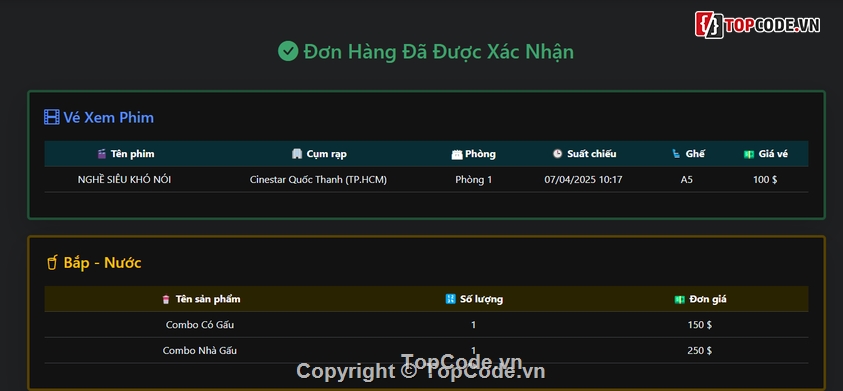
Task: Click the Ghế column header
Action: [x=695, y=154]
